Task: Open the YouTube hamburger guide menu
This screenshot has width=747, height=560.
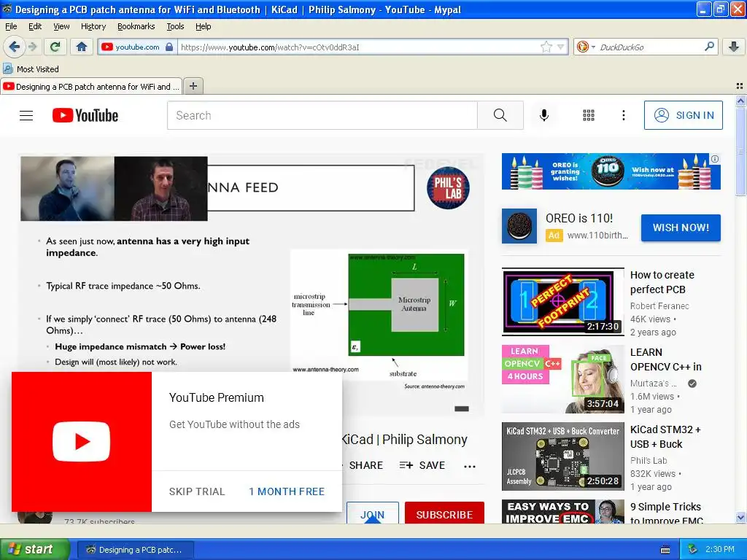Action: click(26, 115)
